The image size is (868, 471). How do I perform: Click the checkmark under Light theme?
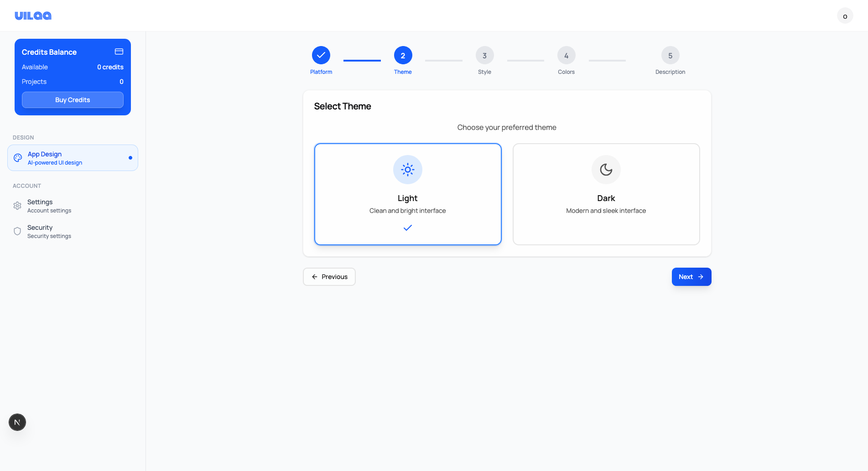[x=407, y=228]
